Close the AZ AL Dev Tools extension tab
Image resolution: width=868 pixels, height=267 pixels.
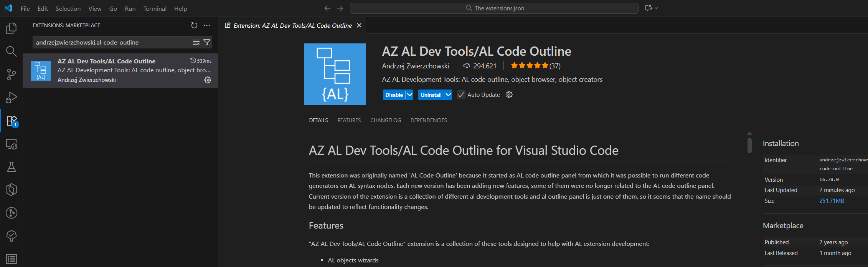pyautogui.click(x=359, y=25)
